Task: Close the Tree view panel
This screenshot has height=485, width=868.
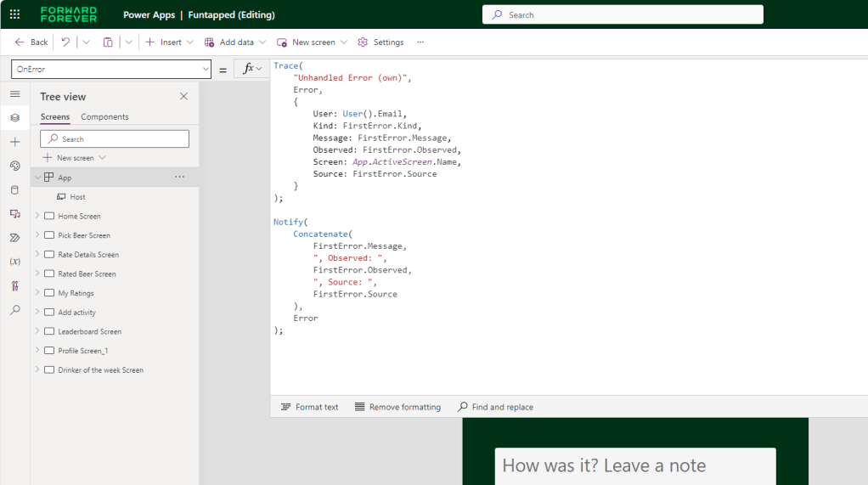Action: (183, 97)
